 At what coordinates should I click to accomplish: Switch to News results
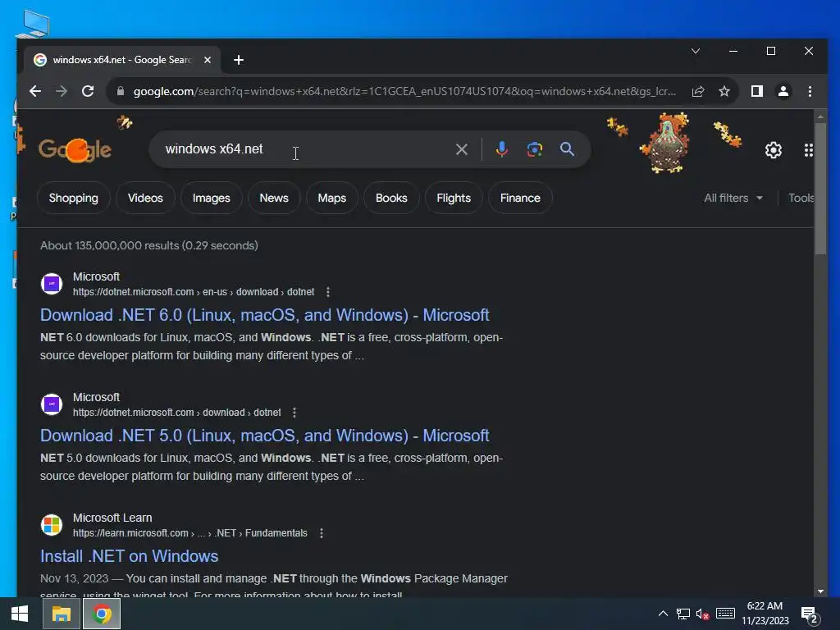tap(274, 199)
